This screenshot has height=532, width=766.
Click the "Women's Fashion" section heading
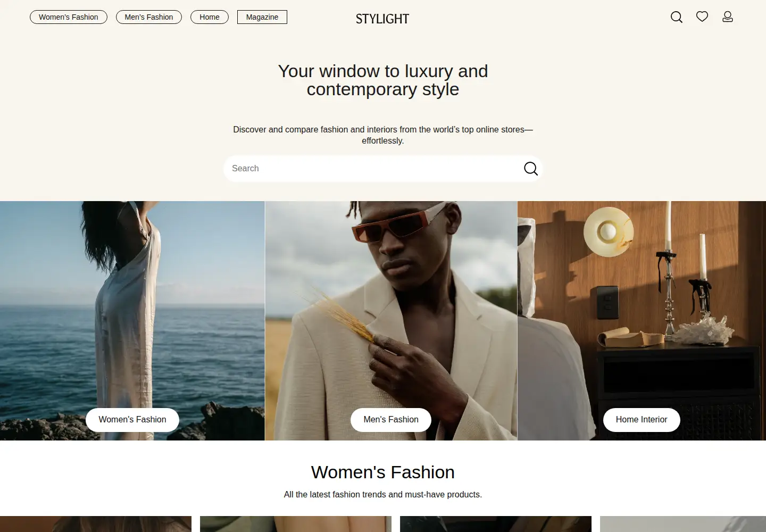383,472
